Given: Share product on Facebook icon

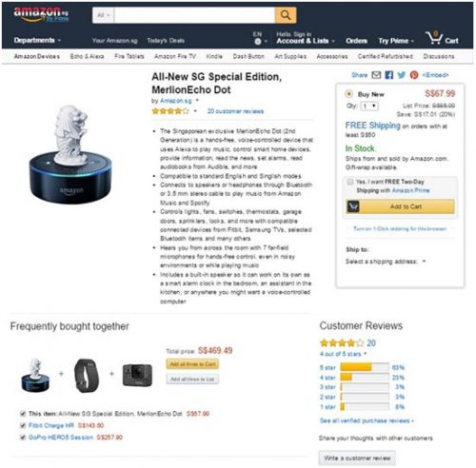Looking at the screenshot, I should point(389,75).
